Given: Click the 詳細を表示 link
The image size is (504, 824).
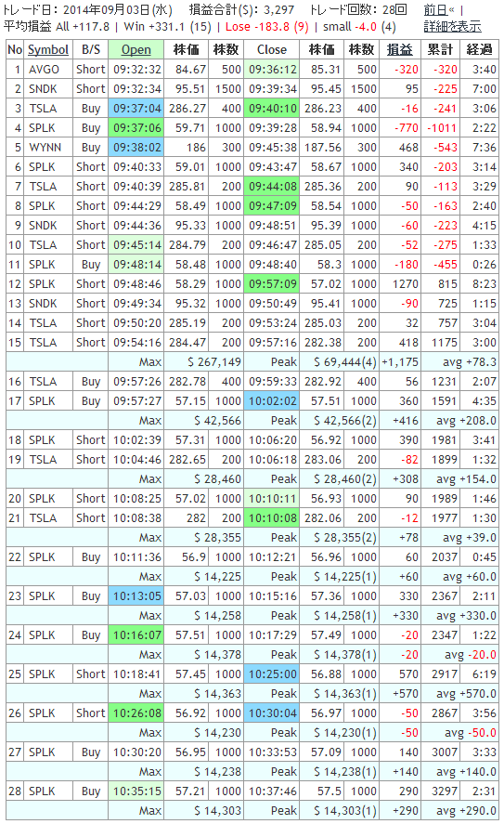Looking at the screenshot, I should [x=453, y=26].
